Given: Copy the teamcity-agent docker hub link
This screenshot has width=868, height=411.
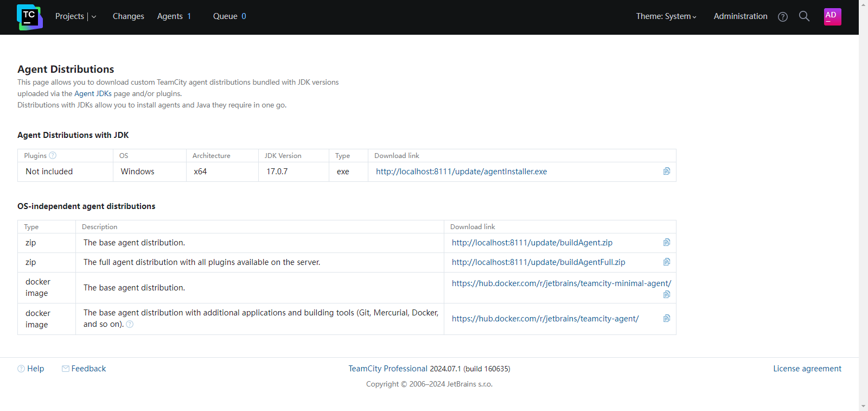Looking at the screenshot, I should pos(667,318).
